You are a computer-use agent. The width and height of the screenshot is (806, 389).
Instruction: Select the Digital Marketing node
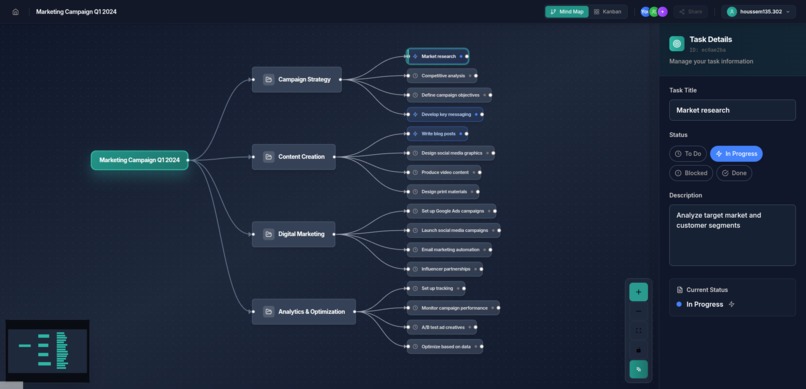pyautogui.click(x=294, y=234)
